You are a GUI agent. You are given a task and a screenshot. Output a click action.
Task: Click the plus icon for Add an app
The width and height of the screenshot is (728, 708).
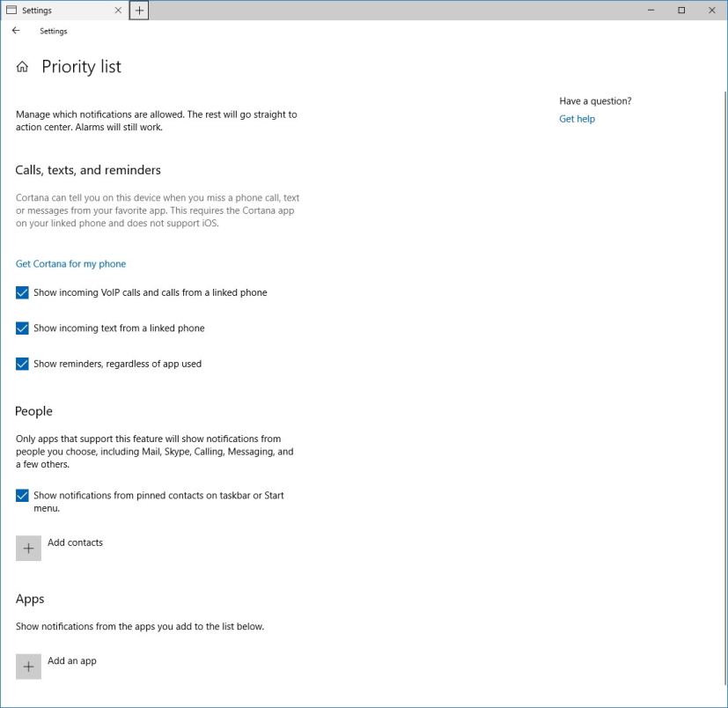click(28, 667)
